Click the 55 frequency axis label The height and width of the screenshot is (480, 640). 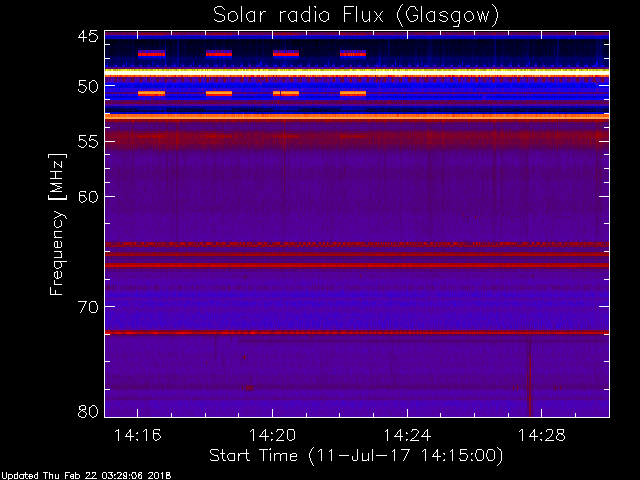(88, 142)
